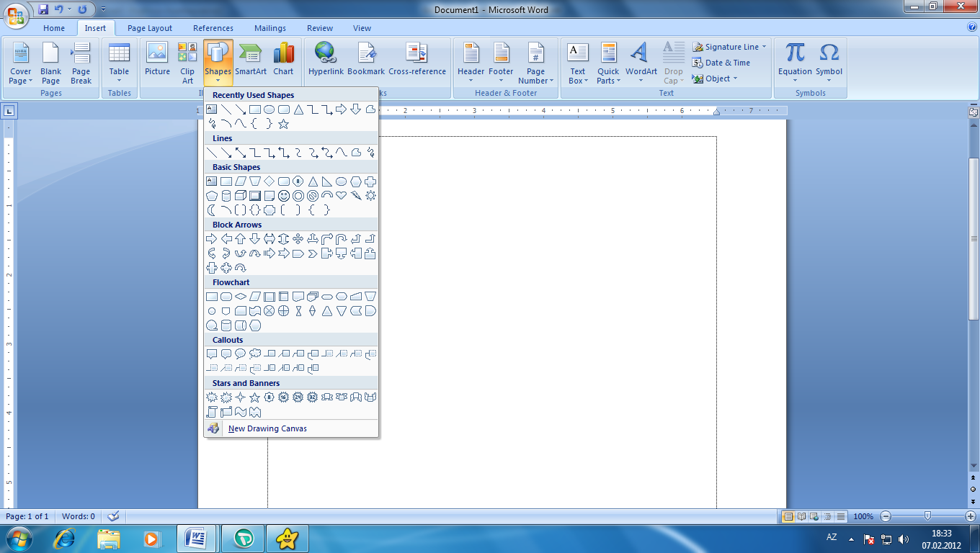
Task: Choose the star in Recently Used Shapes
Action: (x=284, y=124)
